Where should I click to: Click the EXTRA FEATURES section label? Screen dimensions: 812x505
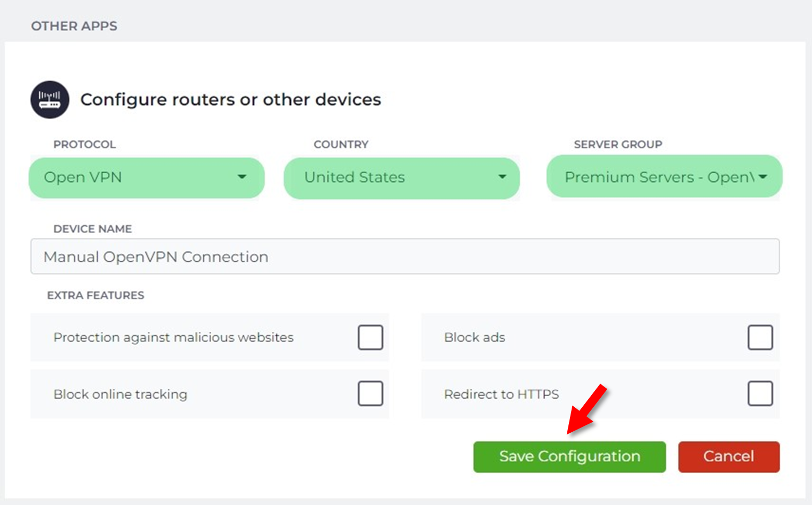tap(96, 295)
